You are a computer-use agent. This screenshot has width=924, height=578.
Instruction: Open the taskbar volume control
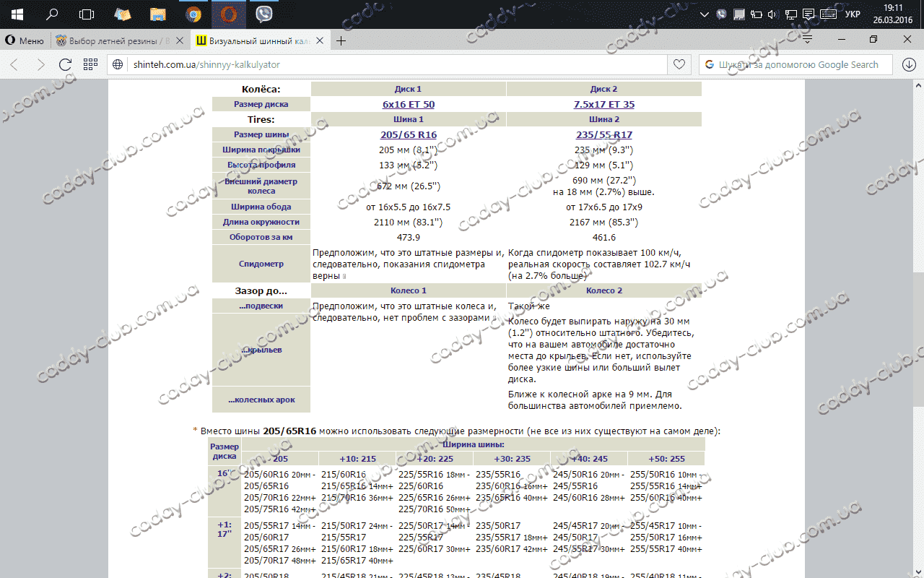772,14
